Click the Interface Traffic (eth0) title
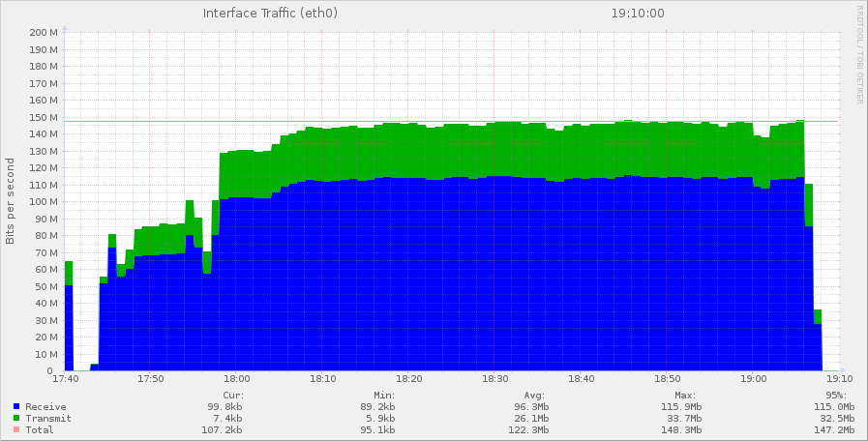Image resolution: width=868 pixels, height=441 pixels. tap(270, 14)
